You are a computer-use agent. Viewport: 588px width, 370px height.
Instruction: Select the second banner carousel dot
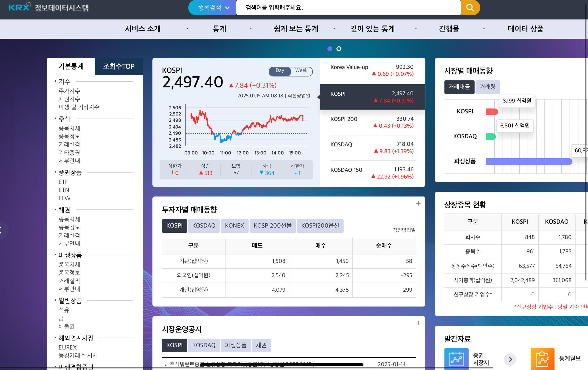[339, 49]
